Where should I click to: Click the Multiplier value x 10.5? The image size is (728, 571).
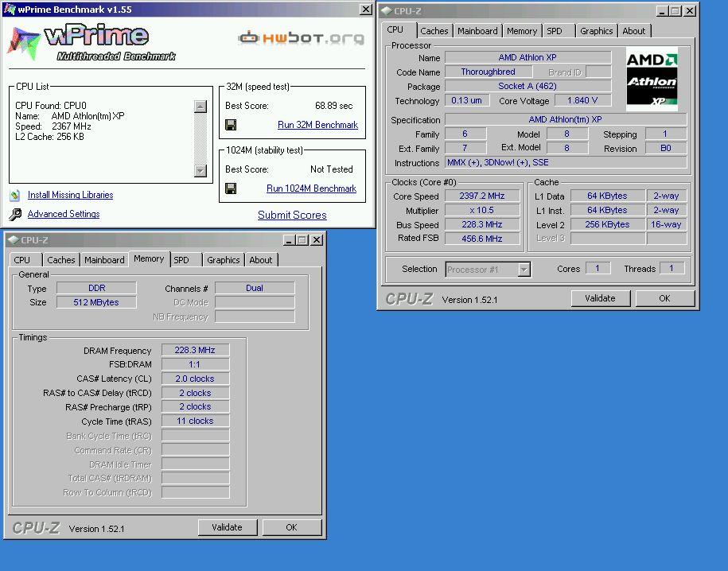pos(482,210)
